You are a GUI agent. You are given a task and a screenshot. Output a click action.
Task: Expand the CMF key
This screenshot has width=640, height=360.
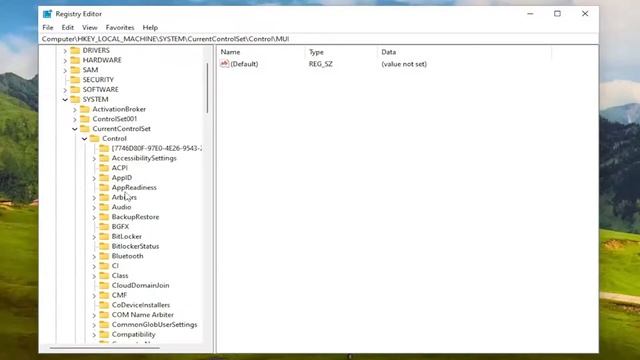pos(94,296)
